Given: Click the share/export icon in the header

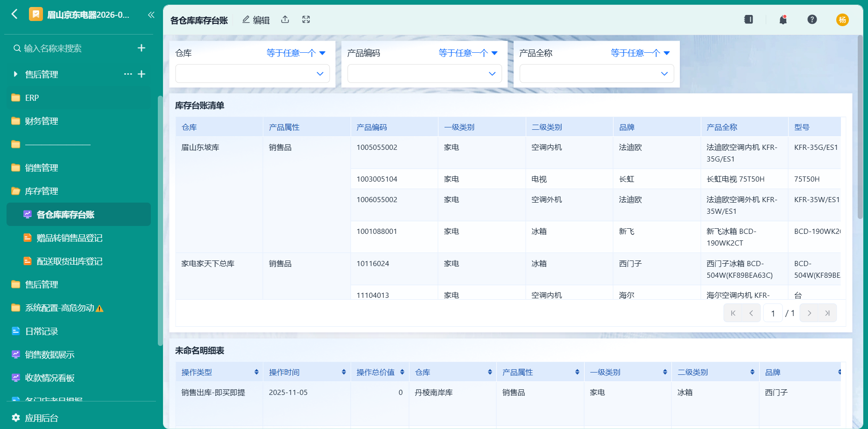Looking at the screenshot, I should tap(285, 20).
